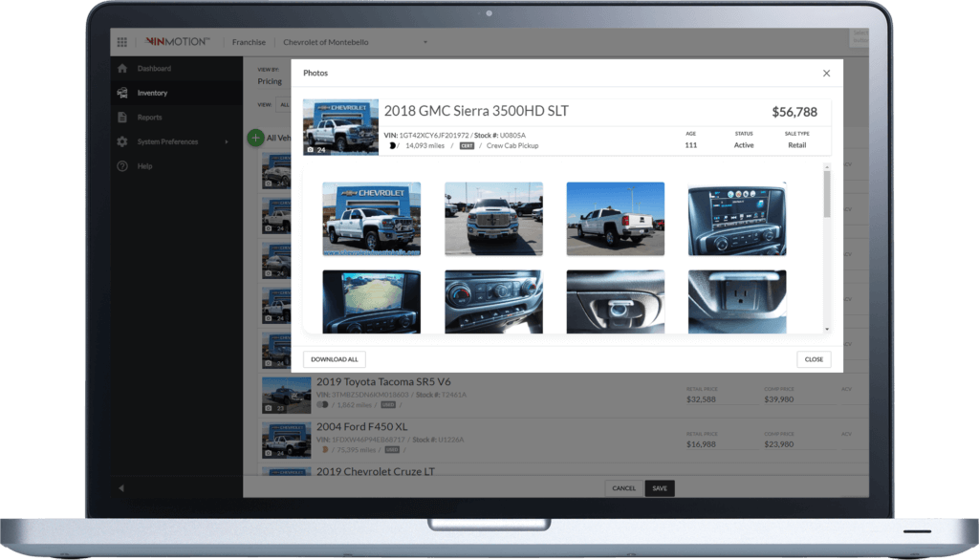This screenshot has width=979, height=560.
Task: Click the Cancel button at bottom
Action: (x=623, y=488)
